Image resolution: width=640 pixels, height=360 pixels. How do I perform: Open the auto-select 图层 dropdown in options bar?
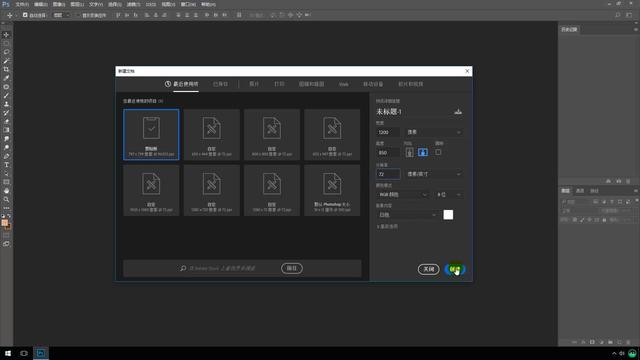coord(62,15)
